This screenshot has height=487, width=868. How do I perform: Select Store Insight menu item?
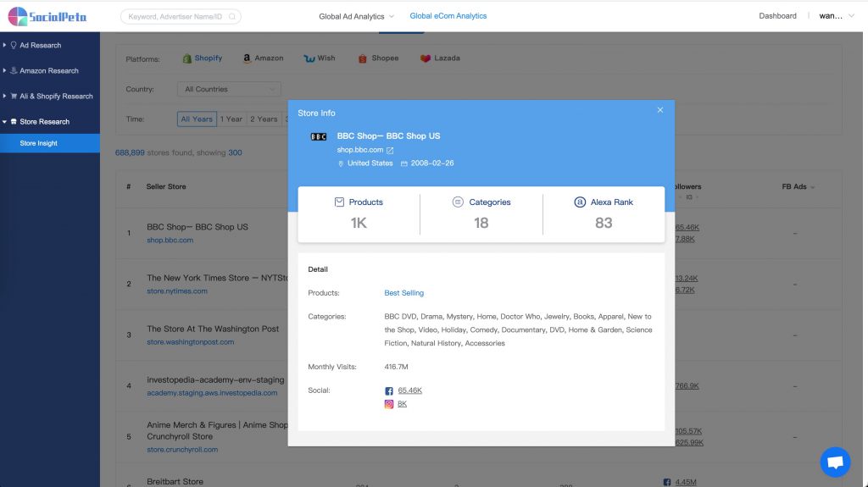point(50,143)
